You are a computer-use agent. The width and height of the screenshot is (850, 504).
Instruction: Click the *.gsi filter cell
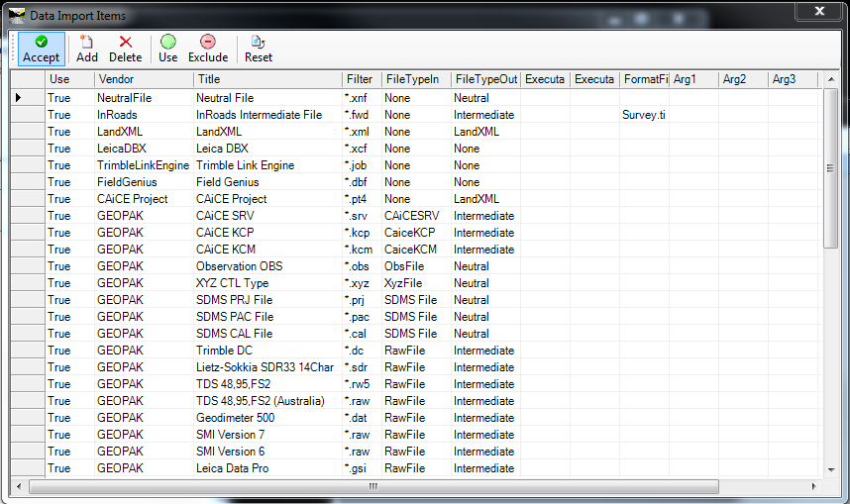pos(362,467)
